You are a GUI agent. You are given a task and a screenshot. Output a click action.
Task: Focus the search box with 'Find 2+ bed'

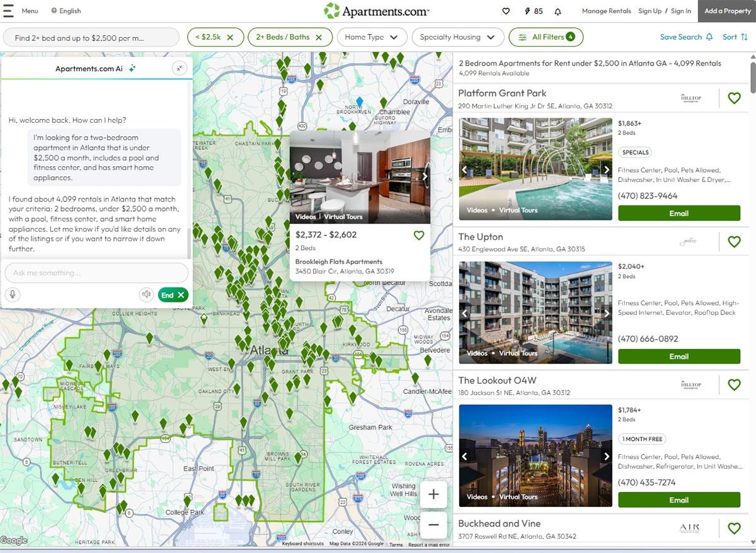coord(91,37)
